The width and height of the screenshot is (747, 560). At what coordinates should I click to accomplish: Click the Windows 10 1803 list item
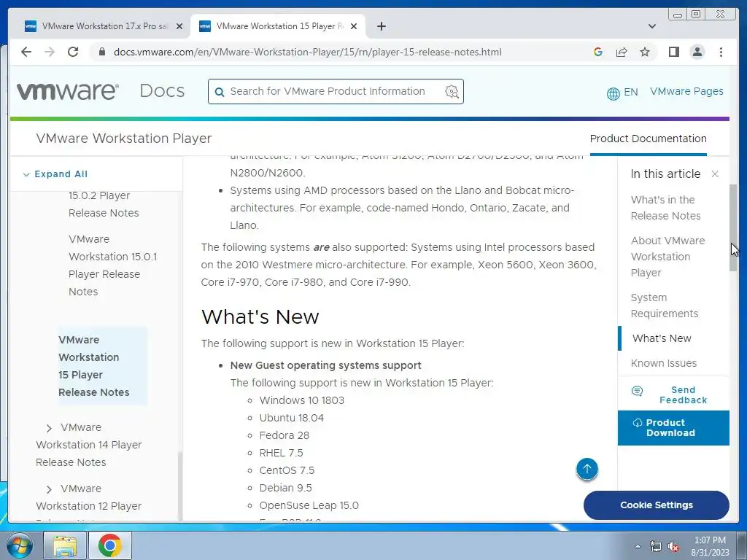click(301, 400)
